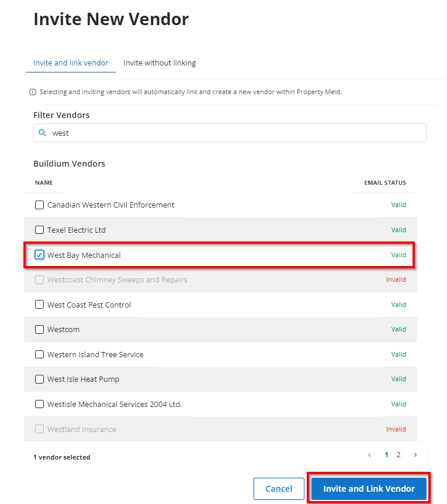Click Valid status for Canadian Western Civil Enforcement
The image size is (447, 504).
(x=399, y=205)
